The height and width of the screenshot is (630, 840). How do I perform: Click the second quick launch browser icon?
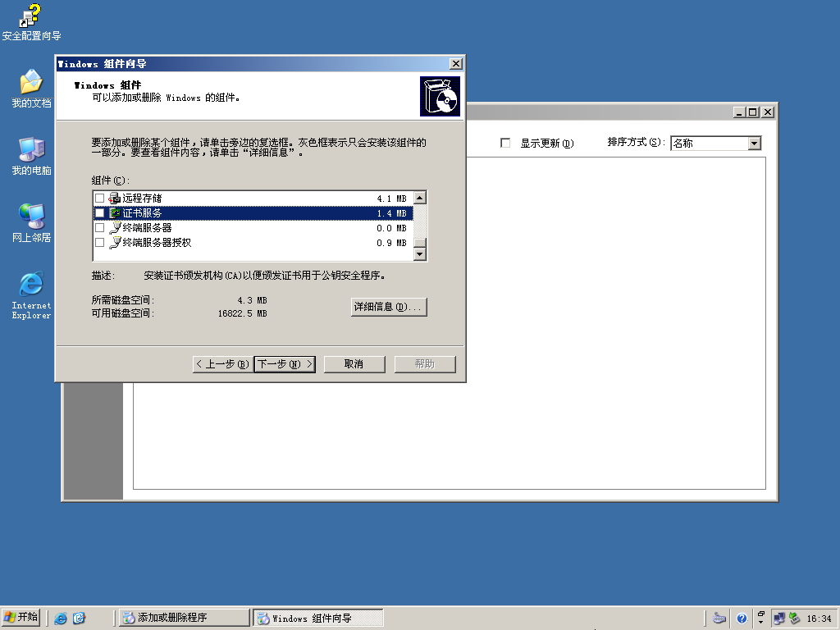(x=80, y=619)
